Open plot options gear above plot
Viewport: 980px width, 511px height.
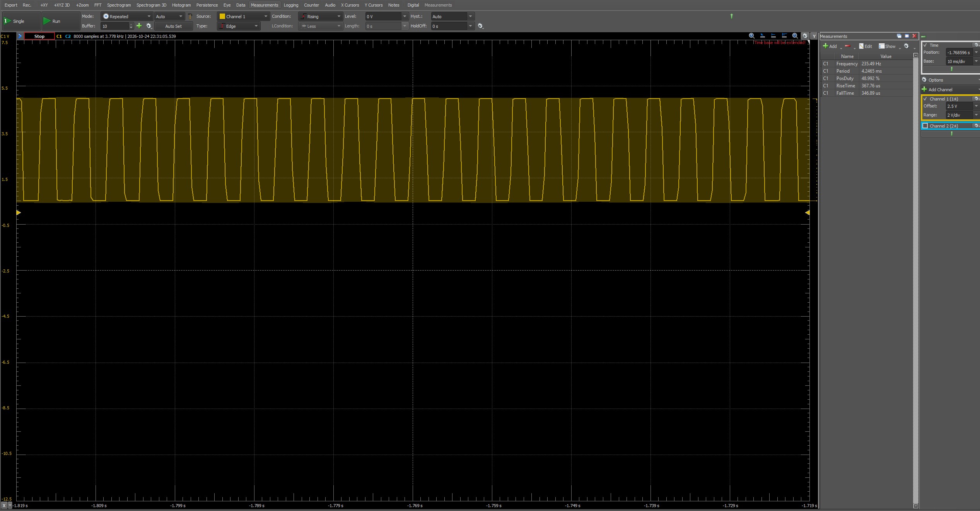click(x=805, y=36)
